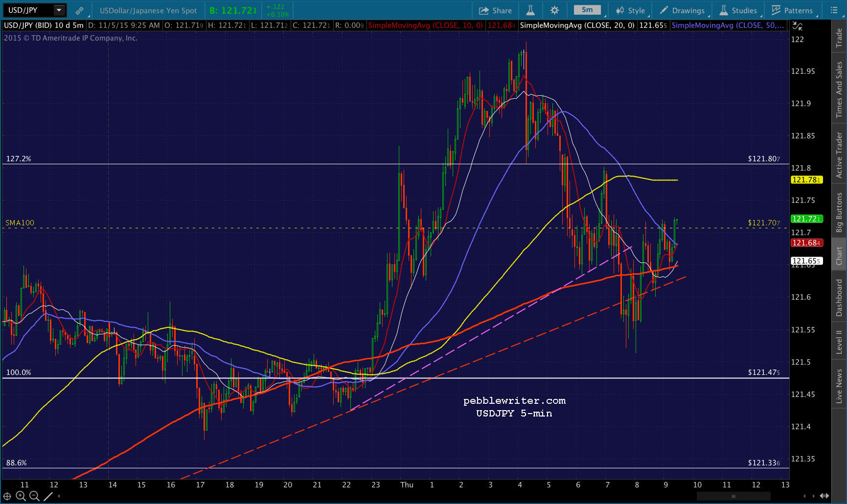Click the 127.2% Fibonacci level label
This screenshot has width=847, height=504.
[x=19, y=159]
